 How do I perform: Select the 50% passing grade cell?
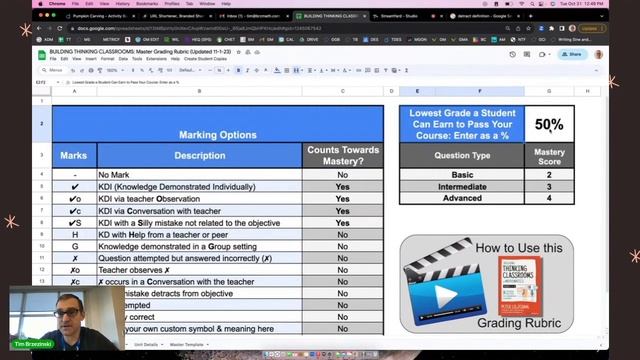tap(549, 124)
